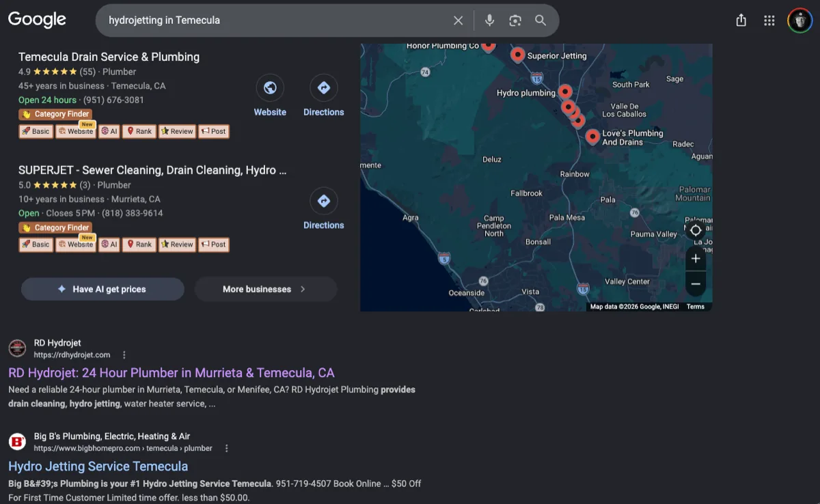Click Have AI get prices button
The width and height of the screenshot is (820, 504).
(x=102, y=289)
